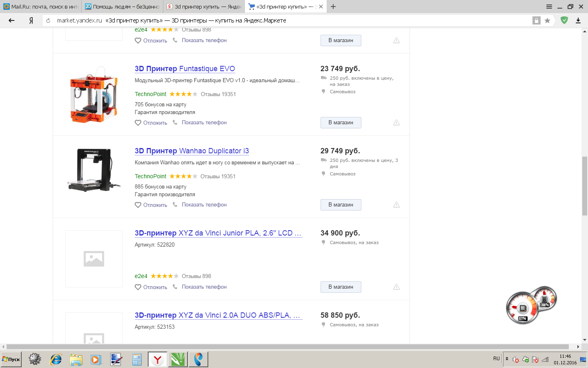Open downloads with the download arrow icon
Screen dimensions: 588x368
pos(578,20)
